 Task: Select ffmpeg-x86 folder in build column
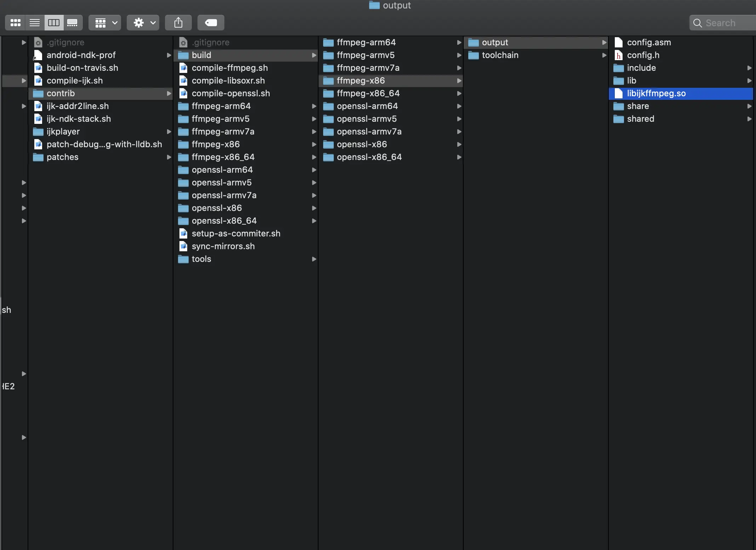tap(391, 81)
